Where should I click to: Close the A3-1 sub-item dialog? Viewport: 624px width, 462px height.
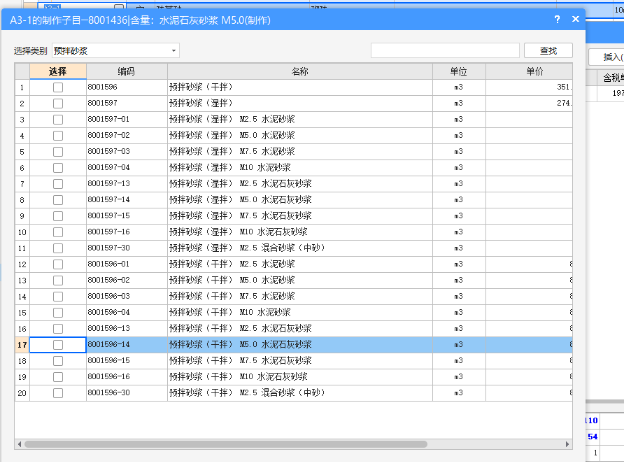click(575, 19)
